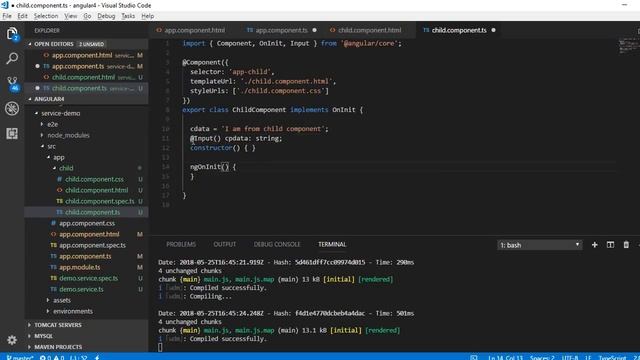Click the terminal input cursor line
Image resolution: width=640 pixels, height=360 pixels.
tap(160, 347)
